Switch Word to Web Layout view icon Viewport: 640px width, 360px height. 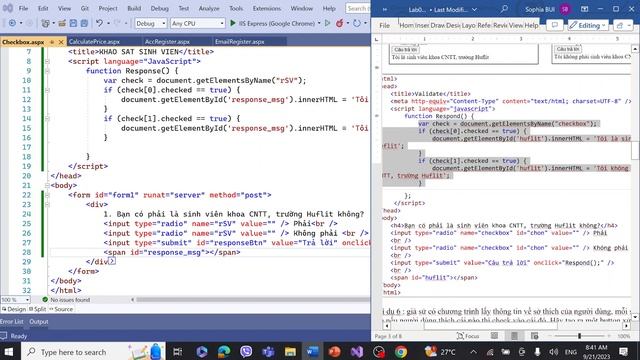pyautogui.click(x=534, y=336)
